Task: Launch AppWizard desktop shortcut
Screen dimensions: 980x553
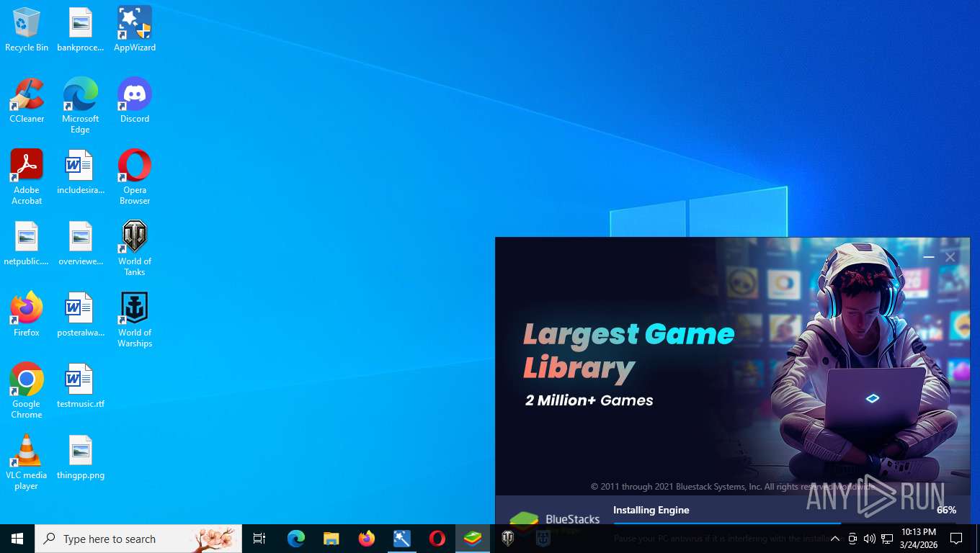Action: 135,30
